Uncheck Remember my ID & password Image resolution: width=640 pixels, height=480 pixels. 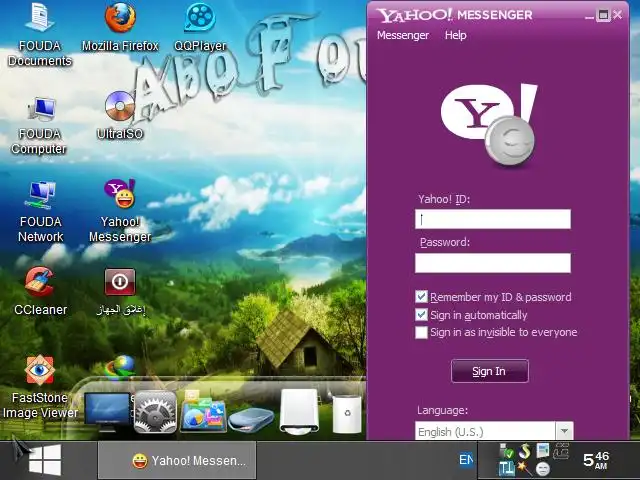click(x=421, y=297)
